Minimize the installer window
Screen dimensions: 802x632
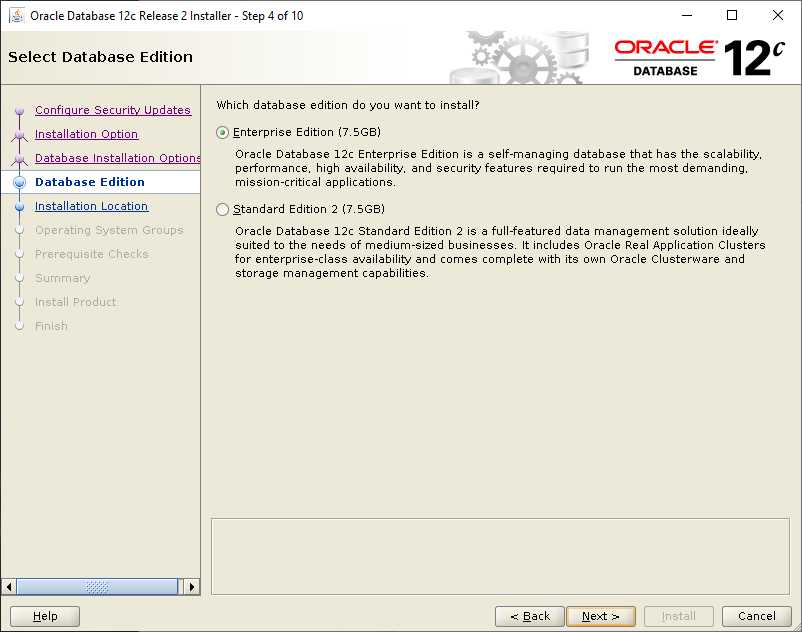[687, 15]
